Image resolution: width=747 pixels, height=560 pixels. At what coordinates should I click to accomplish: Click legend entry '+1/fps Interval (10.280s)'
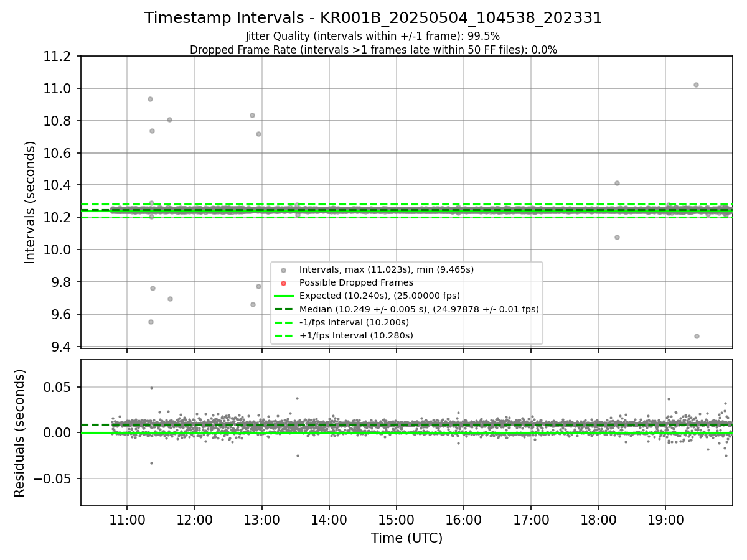click(x=356, y=335)
